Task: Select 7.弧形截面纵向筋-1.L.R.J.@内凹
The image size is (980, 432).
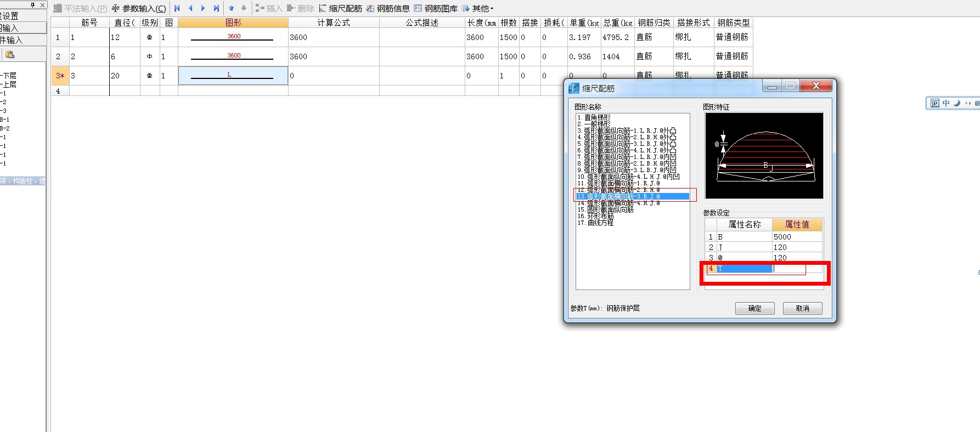Action: [627, 157]
